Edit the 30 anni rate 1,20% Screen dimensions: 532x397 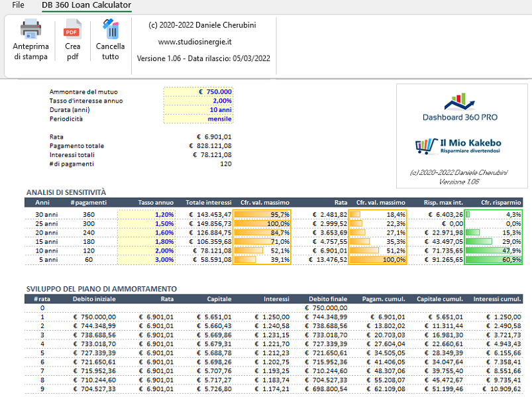(x=146, y=215)
